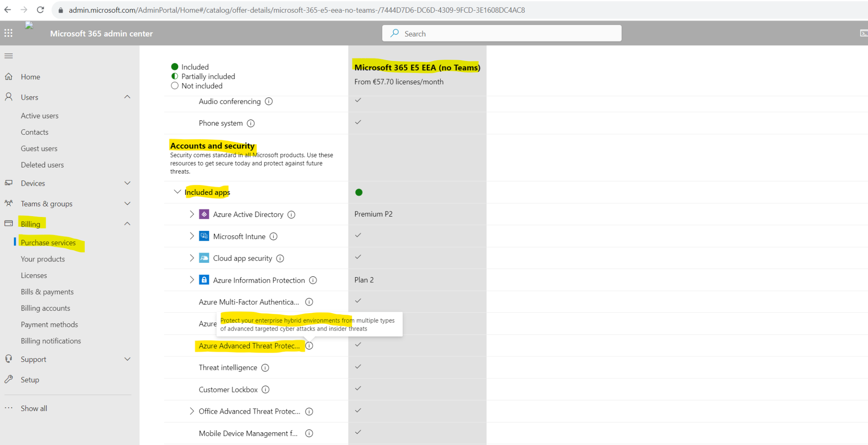Select 'Purchase services' under Billing
Viewport: 868px width, 445px height.
pos(48,242)
